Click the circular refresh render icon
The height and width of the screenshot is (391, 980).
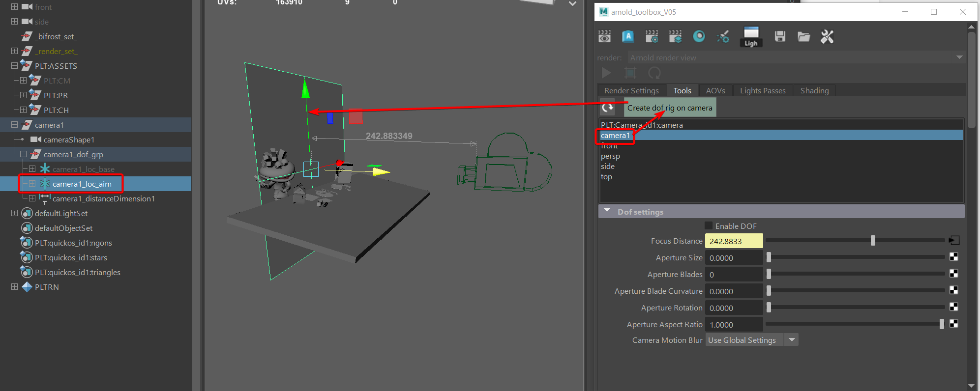coord(654,73)
